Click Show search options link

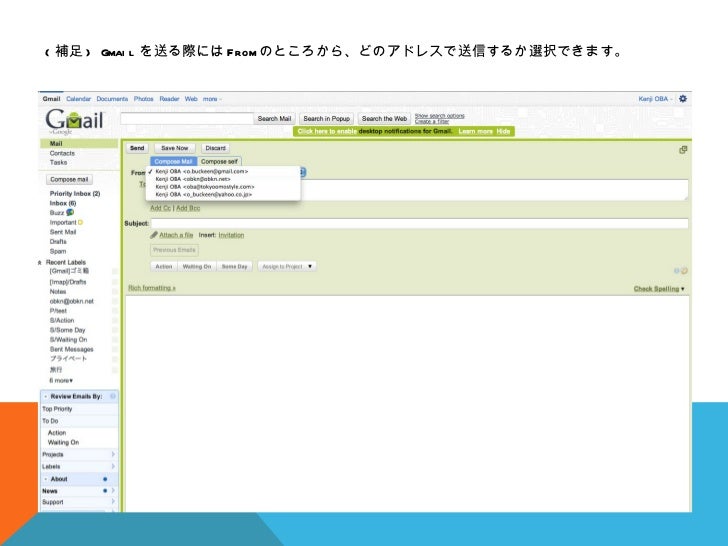[x=439, y=116]
